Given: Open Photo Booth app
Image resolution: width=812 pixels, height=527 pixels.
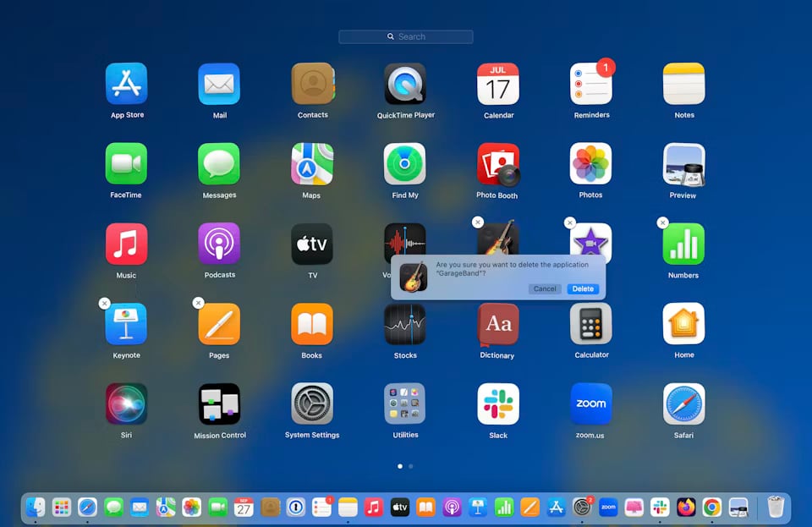Looking at the screenshot, I should coord(497,164).
